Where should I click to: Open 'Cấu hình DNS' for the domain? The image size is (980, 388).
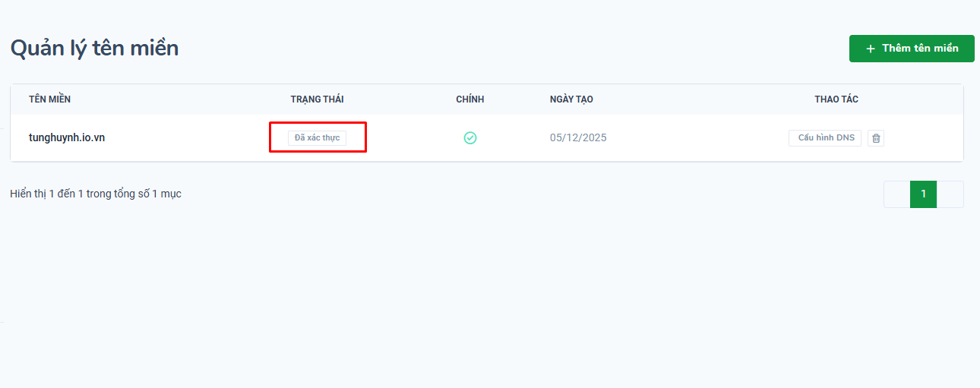(825, 138)
